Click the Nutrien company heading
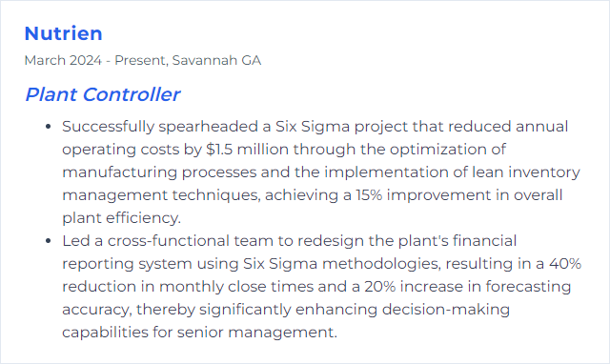The image size is (610, 364). point(64,33)
